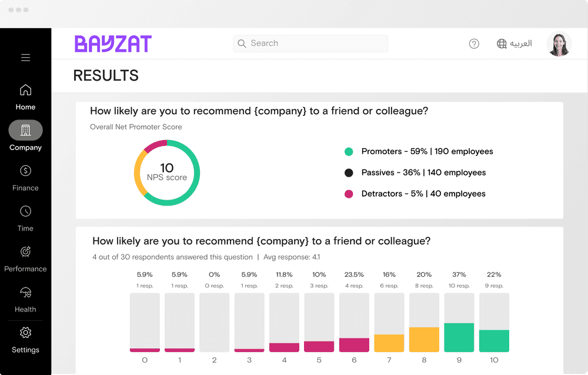Screen dimensions: 588x375
Task: Open the hamburger menu in sidebar
Action: click(25, 58)
